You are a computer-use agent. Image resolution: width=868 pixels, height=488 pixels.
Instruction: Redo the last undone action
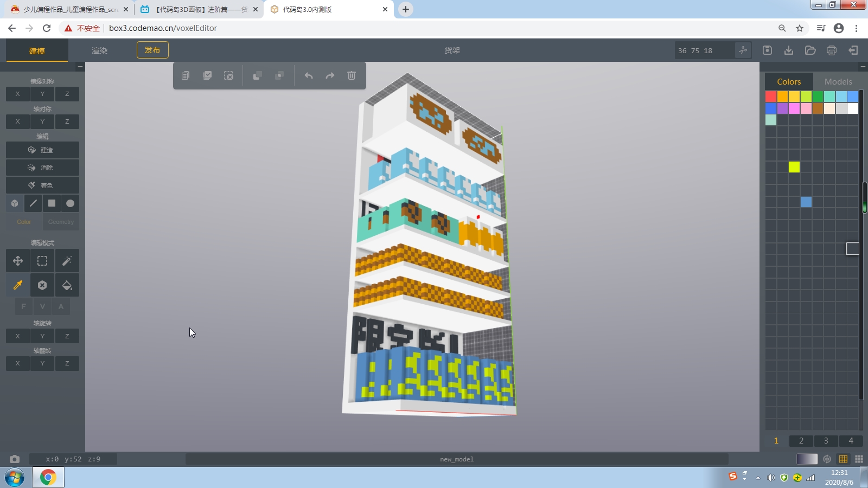330,75
